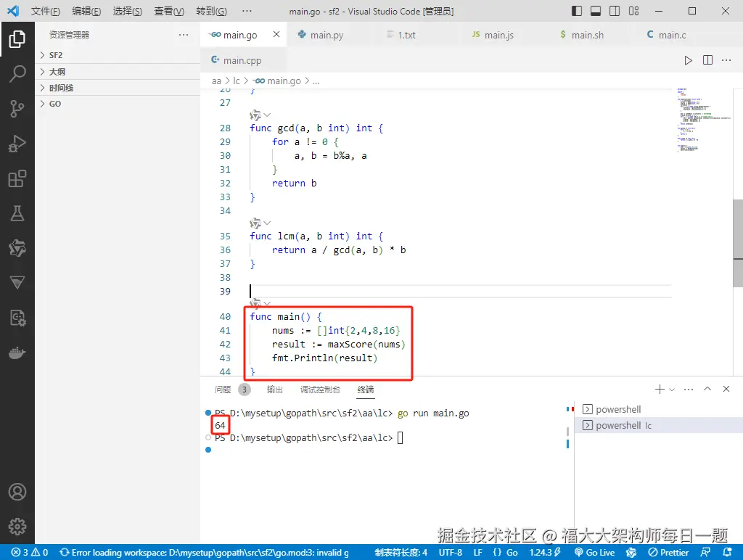Open the Explorer view in activity bar
Screen dimensions: 743x560
pos(17,39)
